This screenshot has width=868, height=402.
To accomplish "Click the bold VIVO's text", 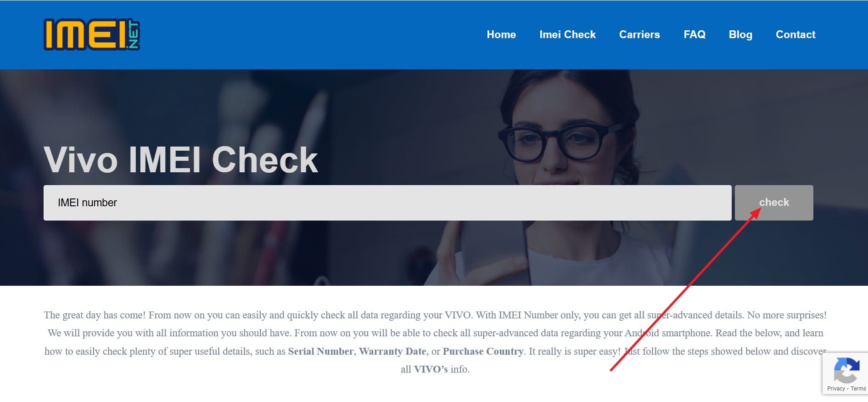I will (x=431, y=369).
